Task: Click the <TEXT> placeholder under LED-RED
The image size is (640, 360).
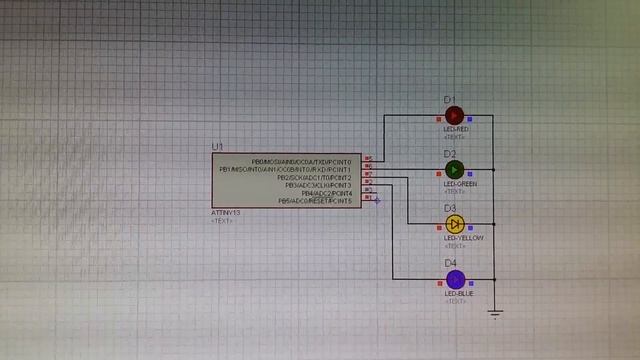Action: [454, 137]
